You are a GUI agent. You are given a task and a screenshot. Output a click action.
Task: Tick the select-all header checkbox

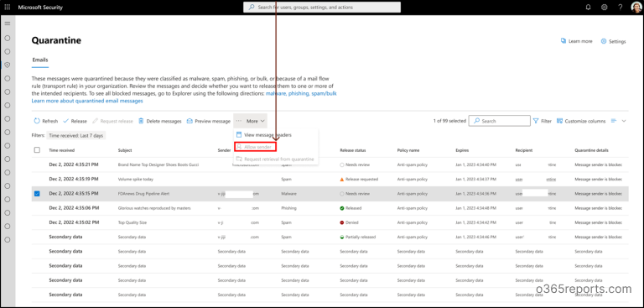[x=37, y=150]
